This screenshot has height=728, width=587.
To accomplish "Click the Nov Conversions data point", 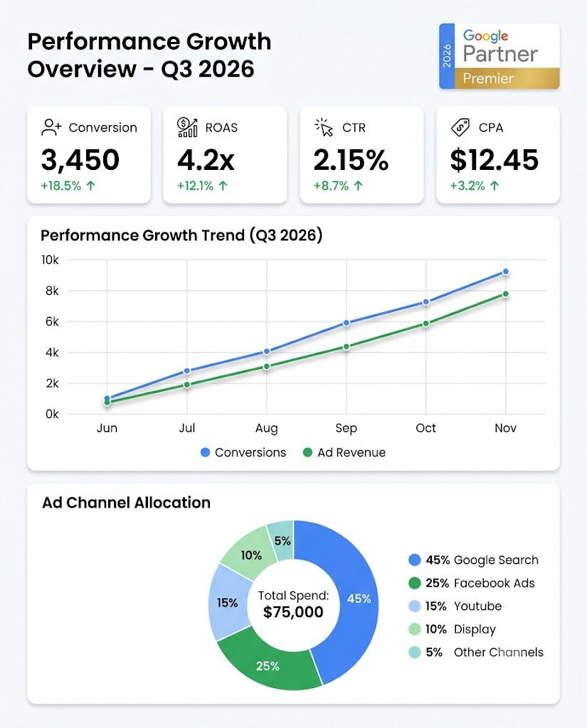I will point(506,272).
